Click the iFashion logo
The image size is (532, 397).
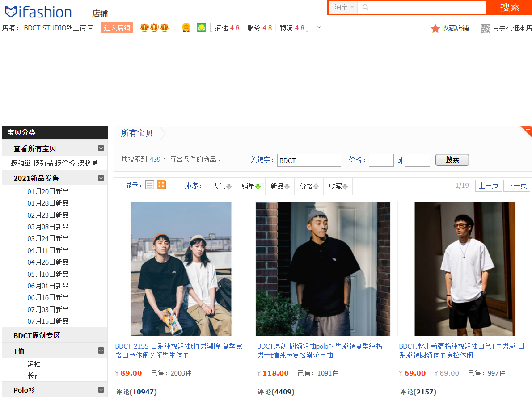tap(38, 12)
